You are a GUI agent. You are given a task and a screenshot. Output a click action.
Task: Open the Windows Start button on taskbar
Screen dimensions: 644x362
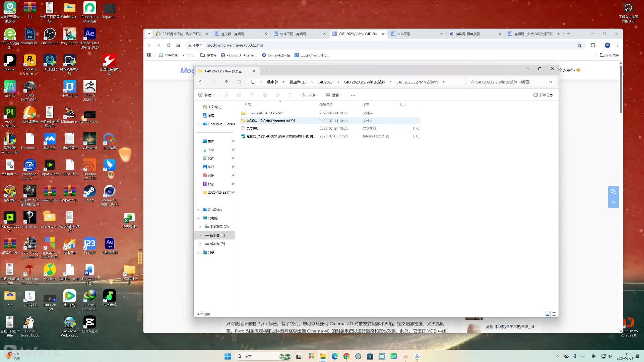click(x=228, y=356)
